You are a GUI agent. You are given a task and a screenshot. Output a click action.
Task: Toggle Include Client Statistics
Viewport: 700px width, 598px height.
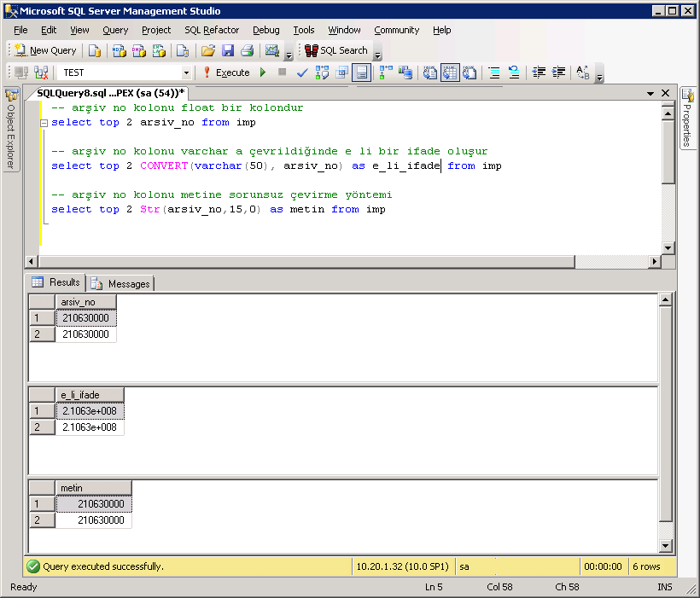[x=405, y=73]
